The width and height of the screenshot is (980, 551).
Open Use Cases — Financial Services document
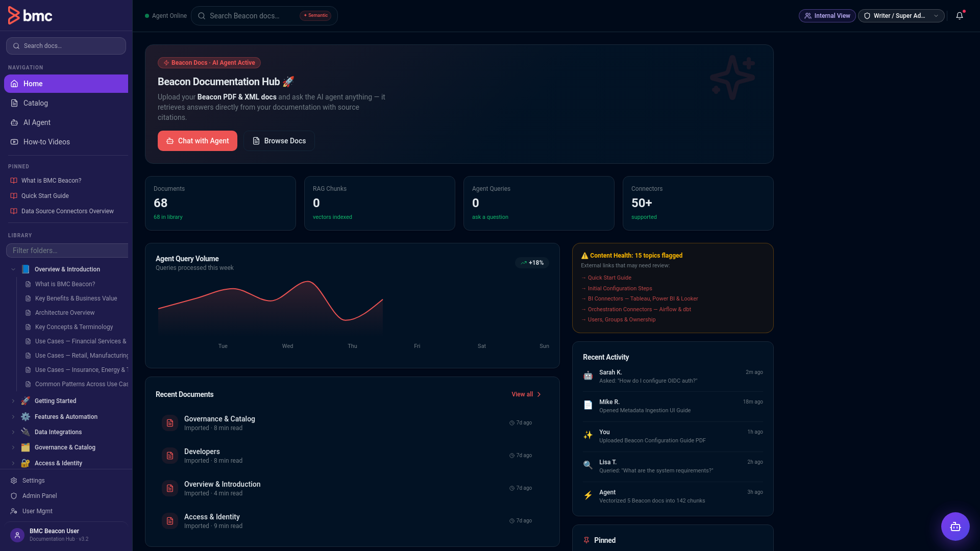pyautogui.click(x=76, y=341)
